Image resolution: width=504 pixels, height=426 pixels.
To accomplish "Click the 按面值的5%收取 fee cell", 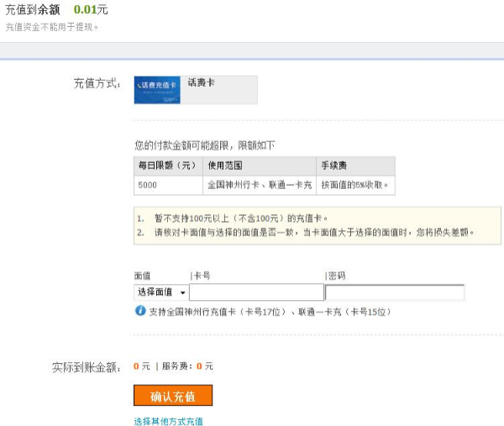I will (354, 185).
